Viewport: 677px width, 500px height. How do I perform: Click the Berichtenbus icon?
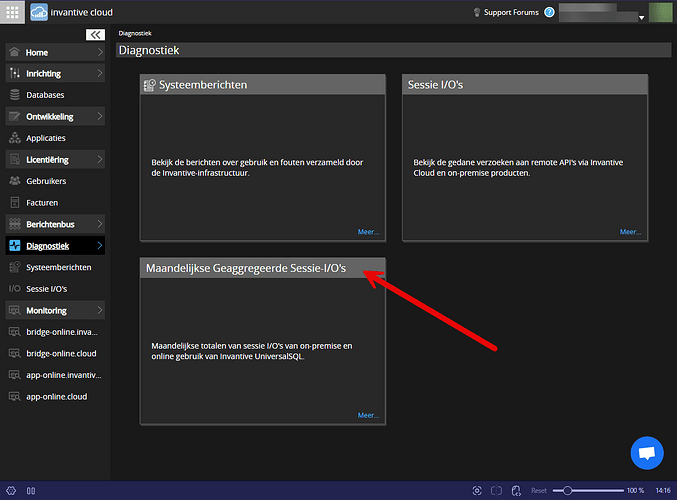14,224
